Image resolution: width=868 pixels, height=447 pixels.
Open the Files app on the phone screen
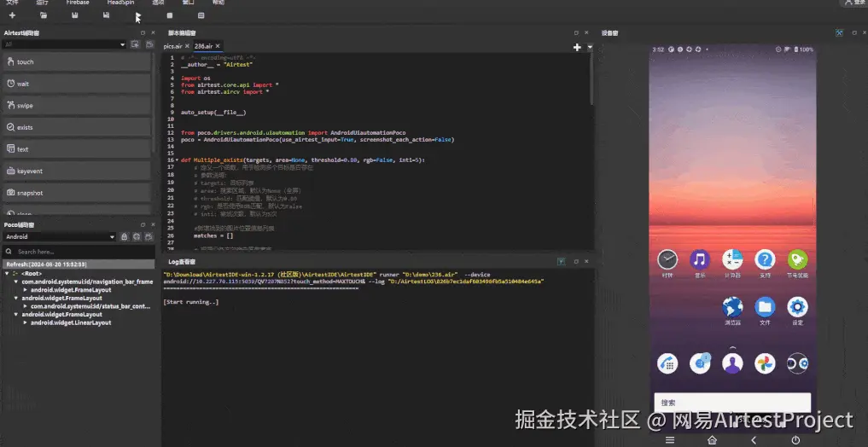click(765, 306)
